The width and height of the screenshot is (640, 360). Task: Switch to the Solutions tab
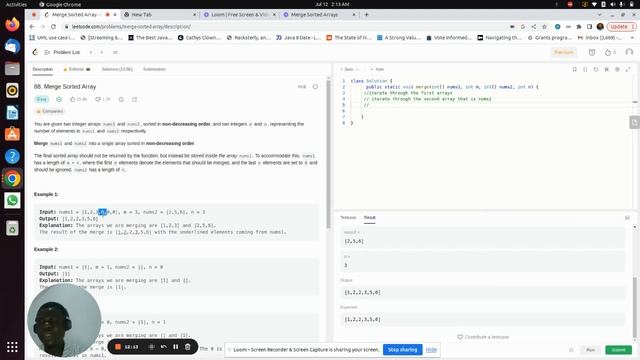(117, 69)
